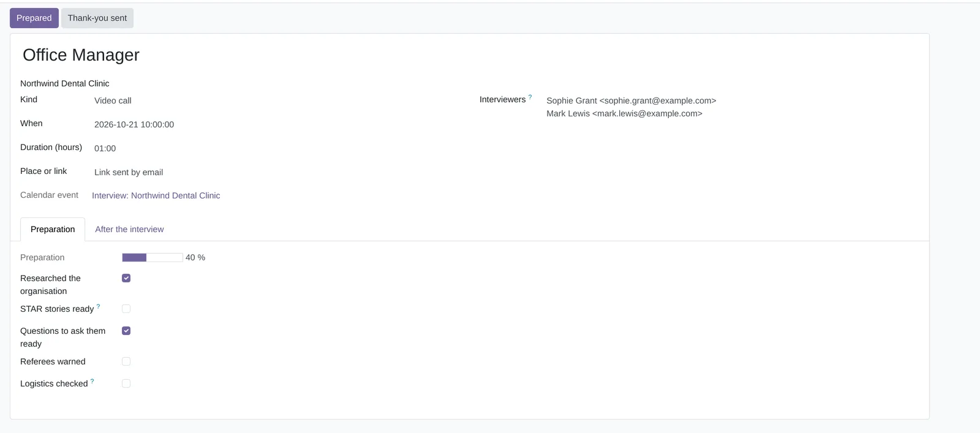Enable the Referees warned checkbox
The height and width of the screenshot is (433, 980).
pos(126,361)
